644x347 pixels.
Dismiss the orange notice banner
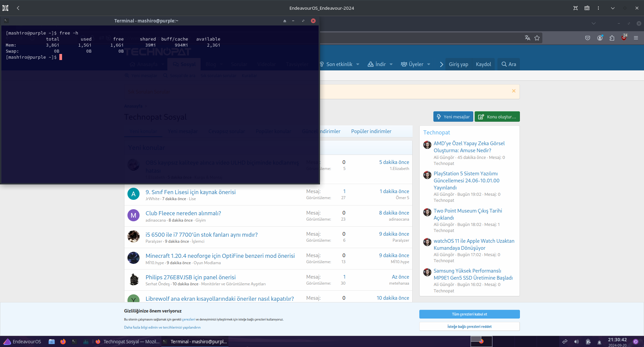coord(514,91)
